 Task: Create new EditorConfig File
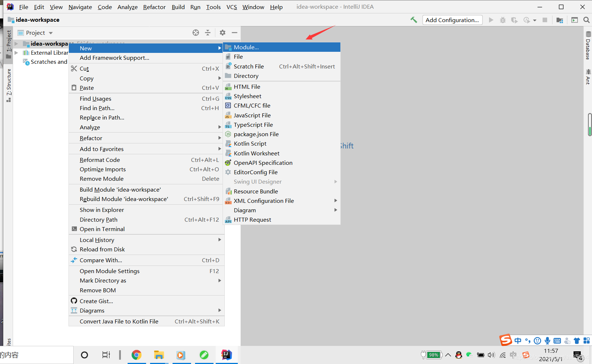(282, 172)
